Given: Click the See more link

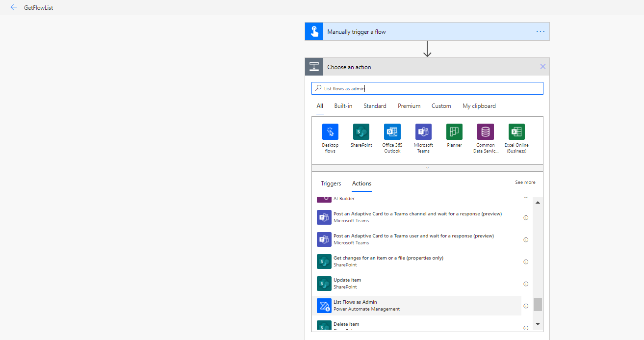Looking at the screenshot, I should coord(525,183).
